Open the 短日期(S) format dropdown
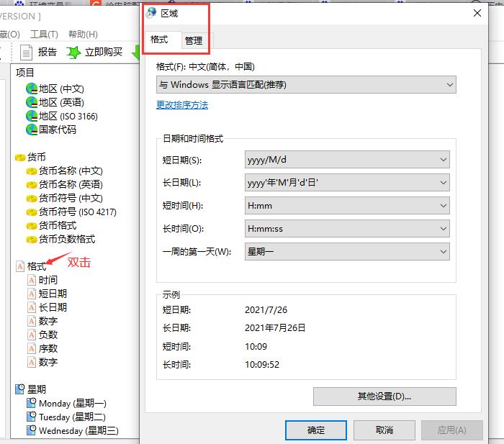Image resolution: width=504 pixels, height=444 pixels. point(347,159)
